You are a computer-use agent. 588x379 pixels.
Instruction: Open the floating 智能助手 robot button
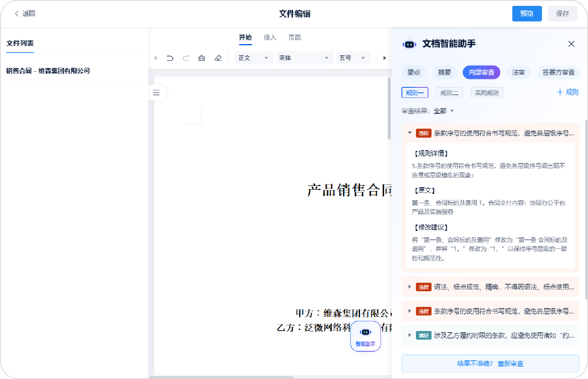tap(365, 336)
